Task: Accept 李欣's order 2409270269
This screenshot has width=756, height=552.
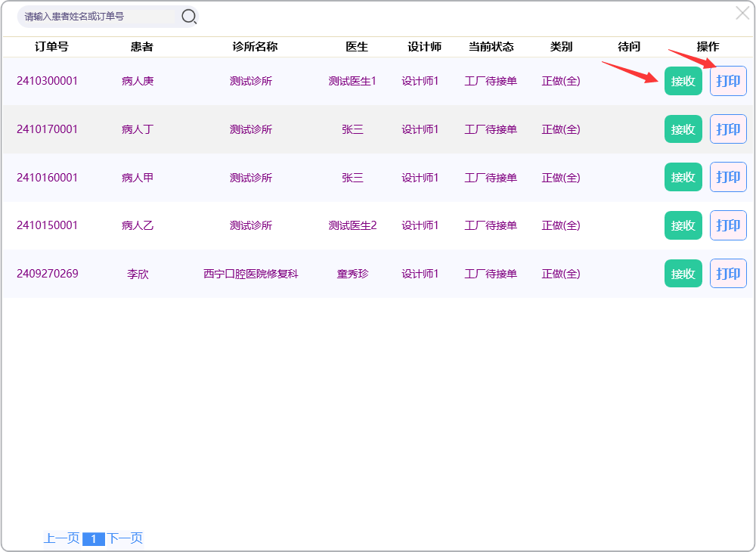Action: click(x=683, y=274)
